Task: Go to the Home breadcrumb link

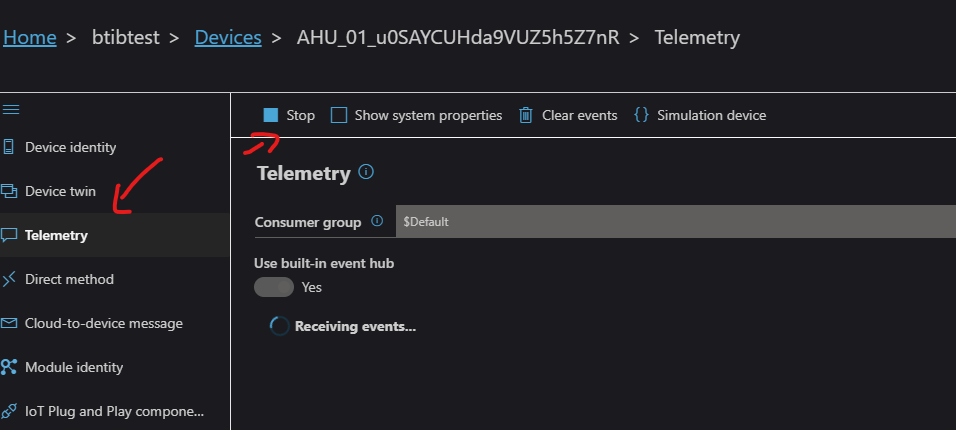Action: coord(30,38)
